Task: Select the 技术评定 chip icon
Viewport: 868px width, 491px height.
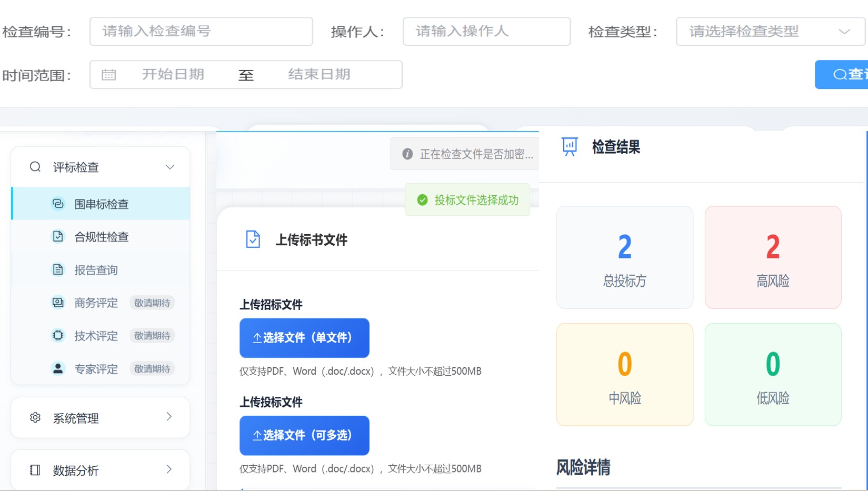Action: click(58, 335)
